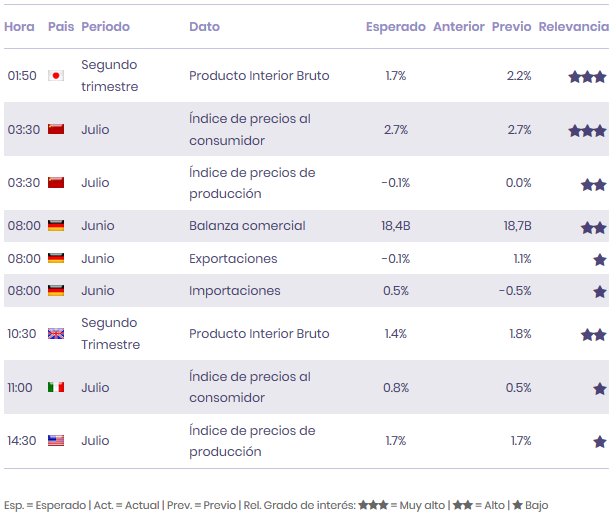Click the two-star rating for Balanza comercial
This screenshot has height=517, width=616.
tap(593, 228)
